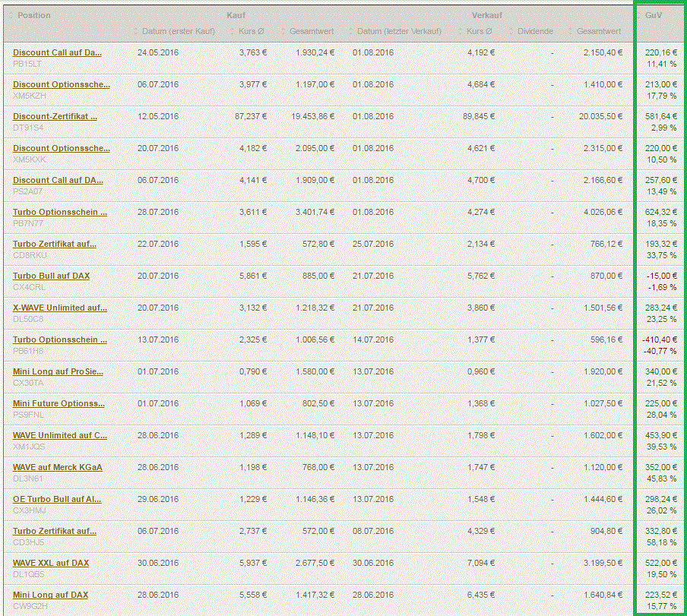Click sale date 25.07.2016
The image size is (687, 616).
click(373, 245)
